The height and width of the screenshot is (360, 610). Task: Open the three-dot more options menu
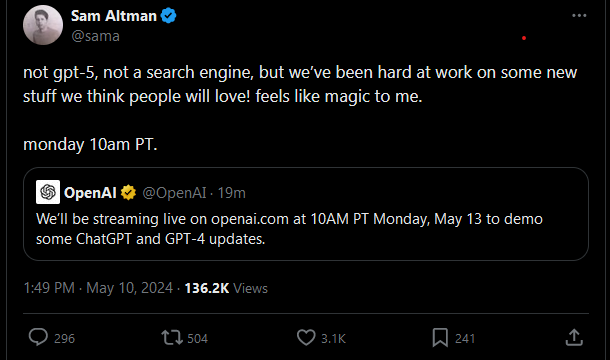pos(579,16)
